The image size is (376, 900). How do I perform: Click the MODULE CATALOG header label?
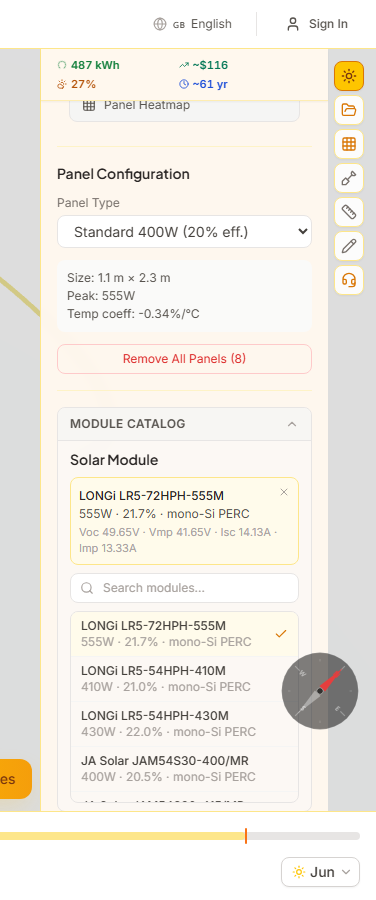(127, 424)
